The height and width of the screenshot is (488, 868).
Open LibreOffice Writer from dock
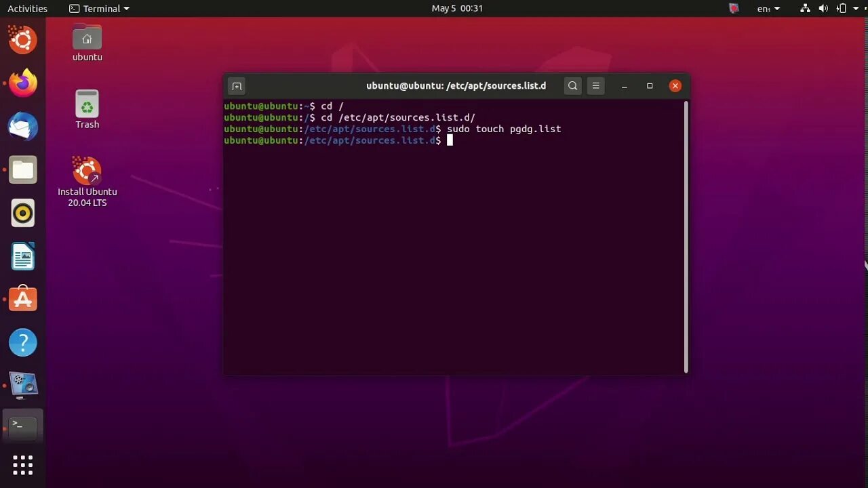(22, 257)
